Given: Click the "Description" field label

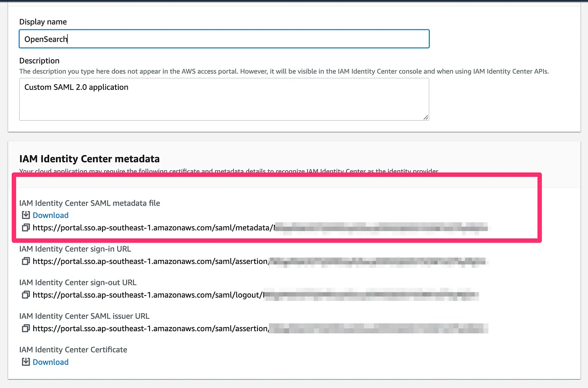Looking at the screenshot, I should [39, 61].
